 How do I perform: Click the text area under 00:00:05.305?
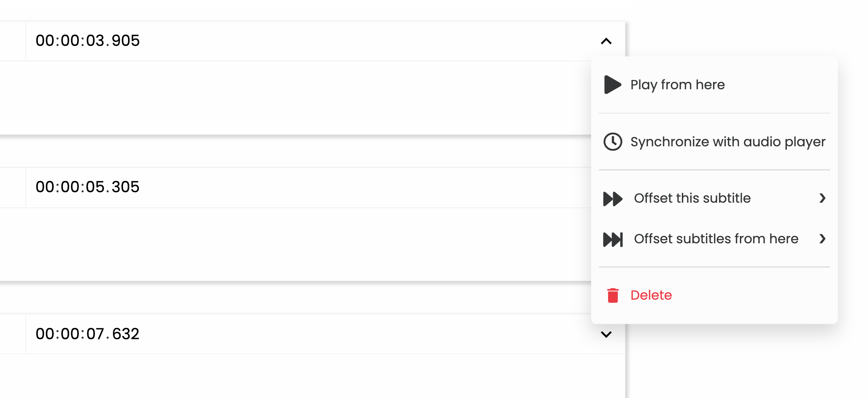295,244
